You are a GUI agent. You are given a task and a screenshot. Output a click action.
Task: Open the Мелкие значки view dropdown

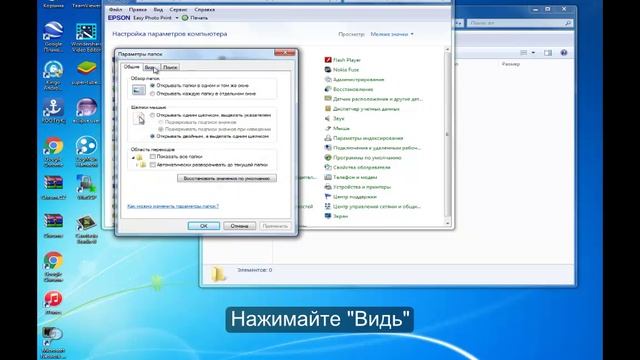[392, 34]
